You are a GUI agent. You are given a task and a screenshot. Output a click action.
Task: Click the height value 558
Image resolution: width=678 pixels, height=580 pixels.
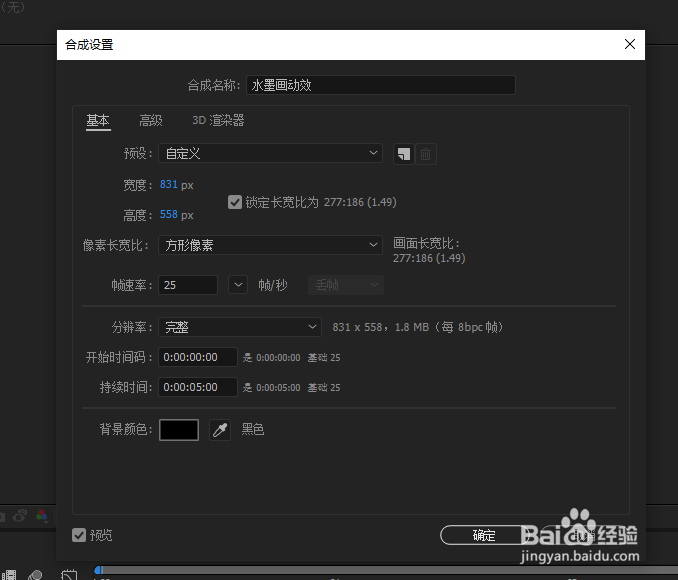[x=169, y=215]
